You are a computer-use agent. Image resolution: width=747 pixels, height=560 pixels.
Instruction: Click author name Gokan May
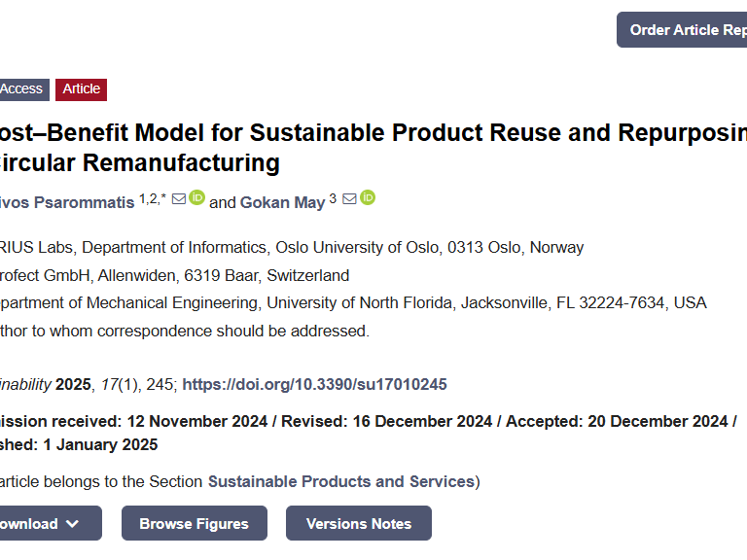coord(282,202)
